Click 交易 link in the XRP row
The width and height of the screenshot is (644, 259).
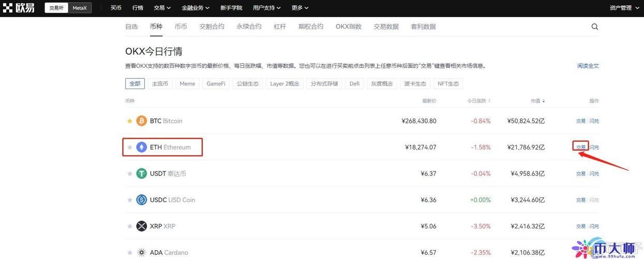[581, 226]
